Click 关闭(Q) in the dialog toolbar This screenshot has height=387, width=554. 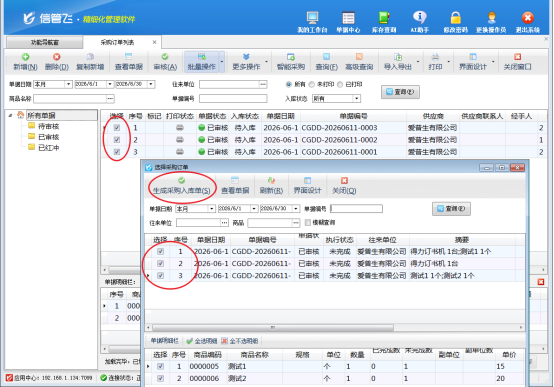(x=344, y=186)
